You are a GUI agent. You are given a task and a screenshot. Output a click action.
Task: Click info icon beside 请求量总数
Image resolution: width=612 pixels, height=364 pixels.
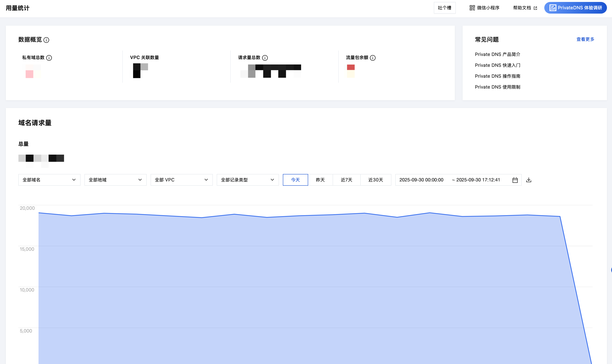coord(265,58)
